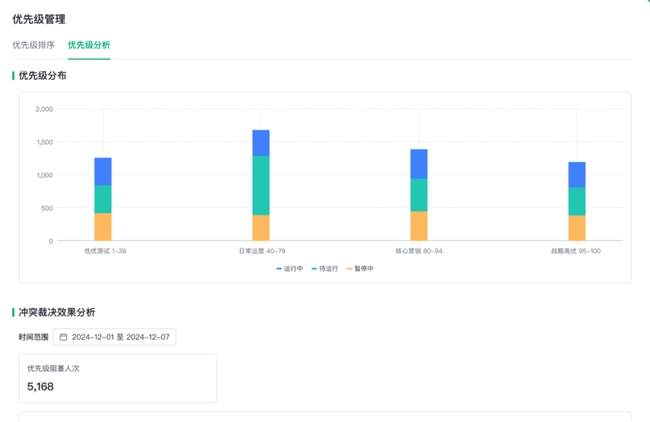The width and height of the screenshot is (650, 422).
Task: Click blue segment of 核心营销 bar
Action: pyautogui.click(x=419, y=164)
